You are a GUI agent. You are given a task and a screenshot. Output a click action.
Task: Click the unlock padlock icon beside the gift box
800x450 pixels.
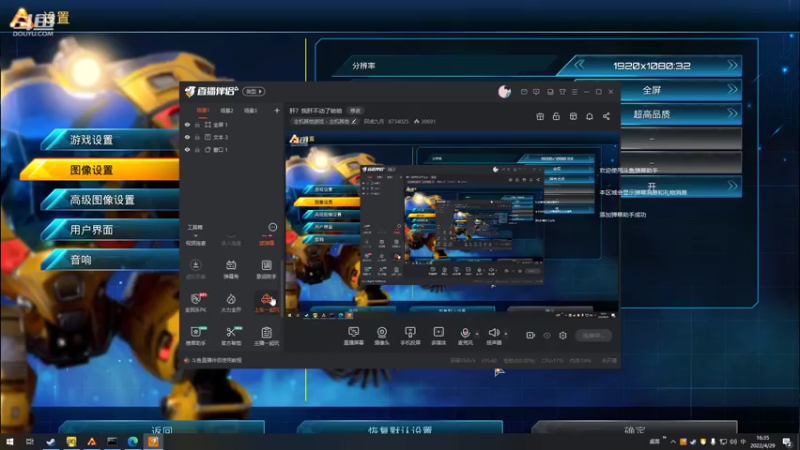coord(556,116)
